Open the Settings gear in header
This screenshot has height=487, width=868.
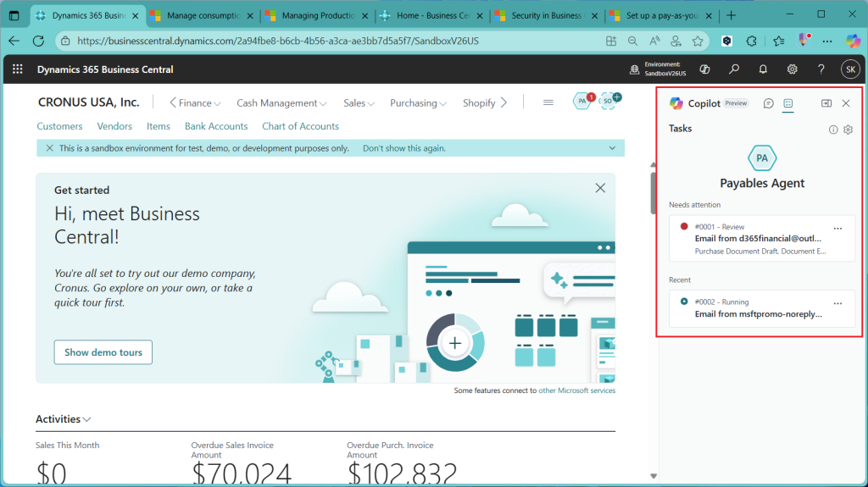793,69
